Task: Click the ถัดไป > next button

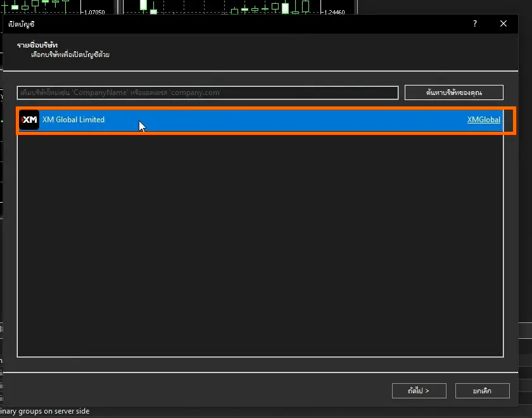Action: pos(419,391)
